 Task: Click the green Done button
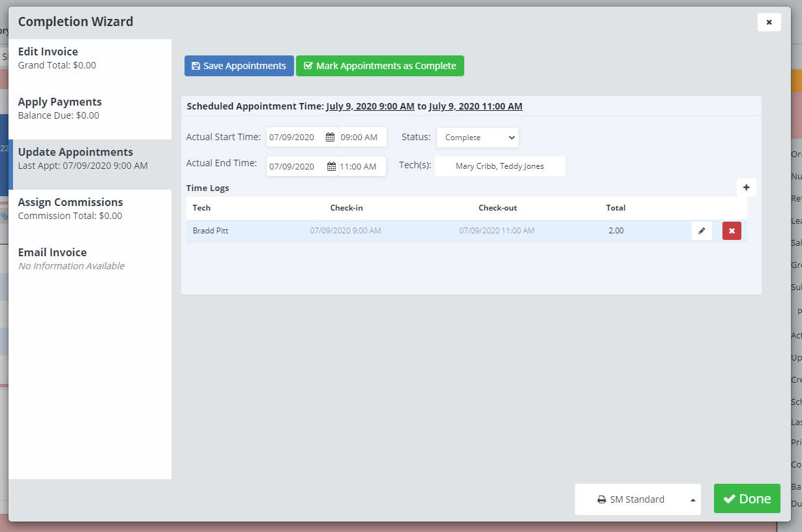click(x=747, y=499)
